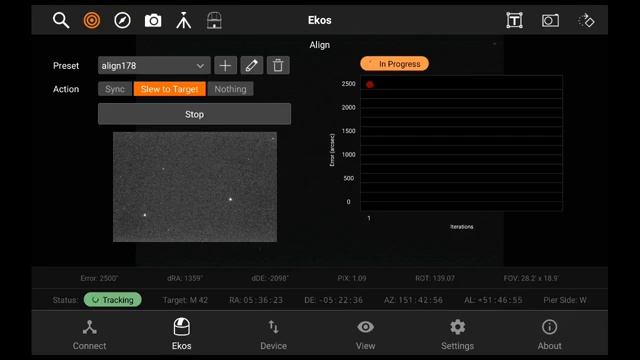Select the Slew to Target action
Screen dimensions: 640x360
(169, 89)
